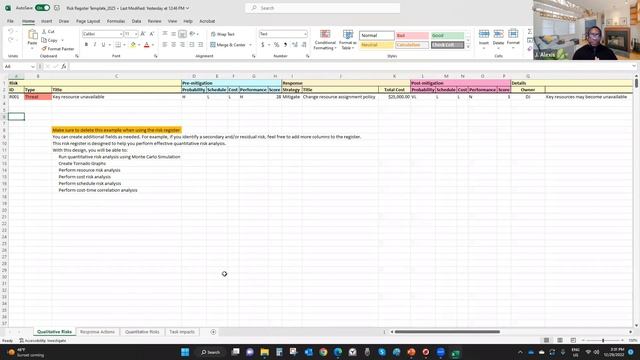Switch to Response Actions sheet tab
The image size is (640, 360).
(x=97, y=332)
